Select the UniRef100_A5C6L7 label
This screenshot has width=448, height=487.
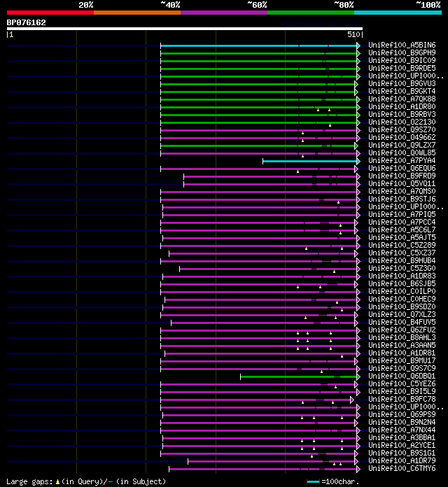(x=402, y=230)
